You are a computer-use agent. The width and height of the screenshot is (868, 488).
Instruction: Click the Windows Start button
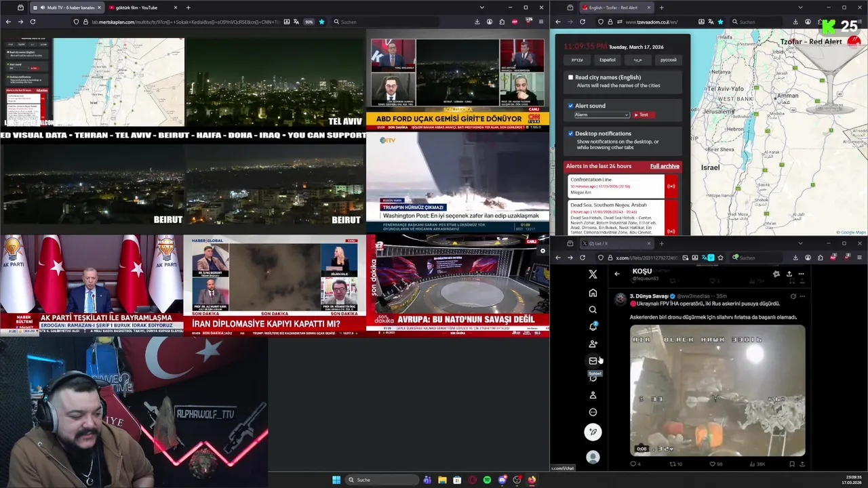(336, 480)
